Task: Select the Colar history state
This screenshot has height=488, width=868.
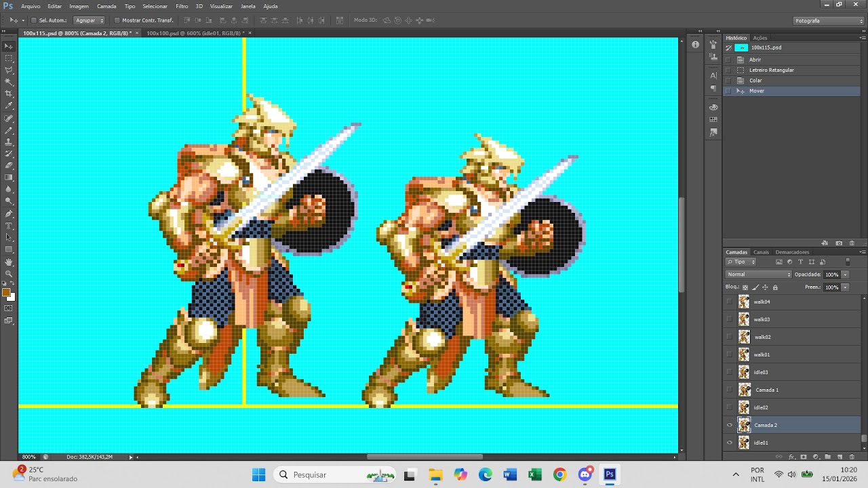Action: (792, 81)
